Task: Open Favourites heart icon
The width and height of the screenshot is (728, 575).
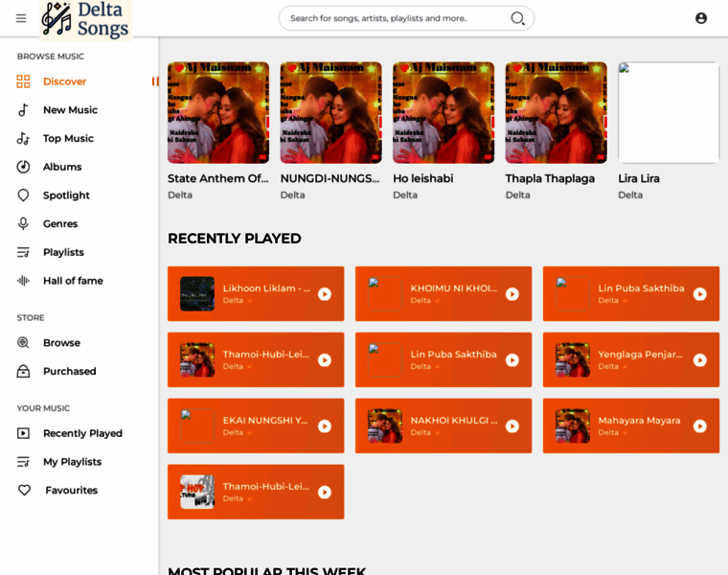Action: click(24, 490)
